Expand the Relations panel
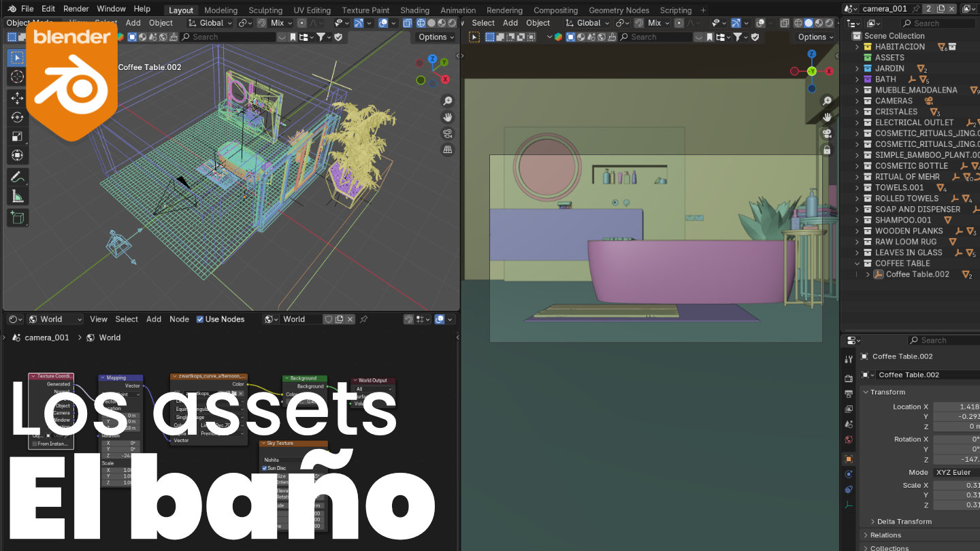The image size is (980, 551). 865,535
